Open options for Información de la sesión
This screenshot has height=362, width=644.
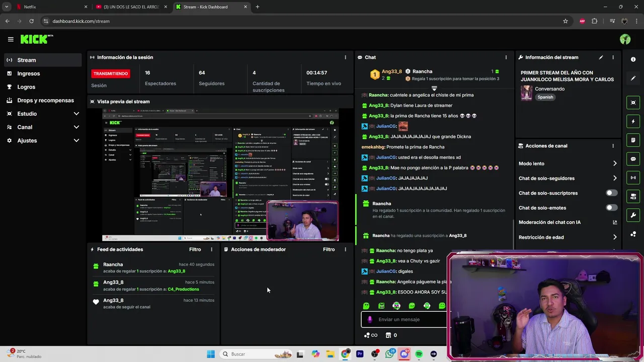345,57
